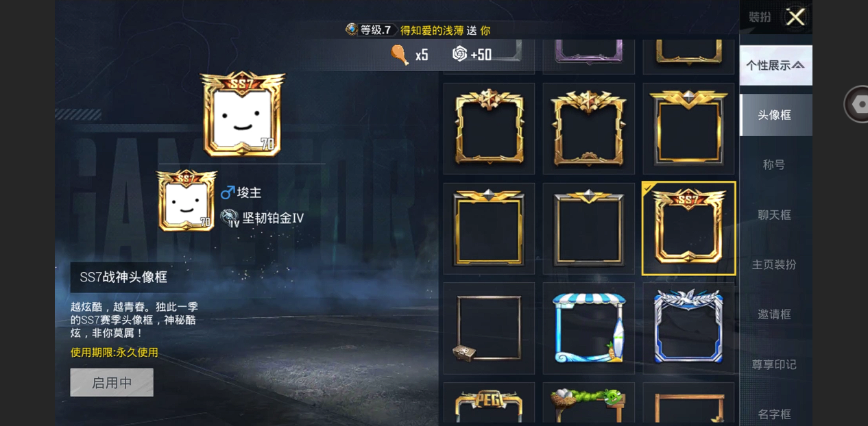Open the 邀请框 tab
The image size is (868, 426).
[x=775, y=314]
